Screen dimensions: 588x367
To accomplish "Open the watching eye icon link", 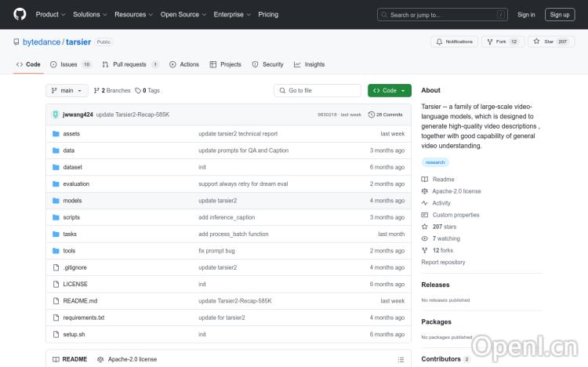I will 425,238.
